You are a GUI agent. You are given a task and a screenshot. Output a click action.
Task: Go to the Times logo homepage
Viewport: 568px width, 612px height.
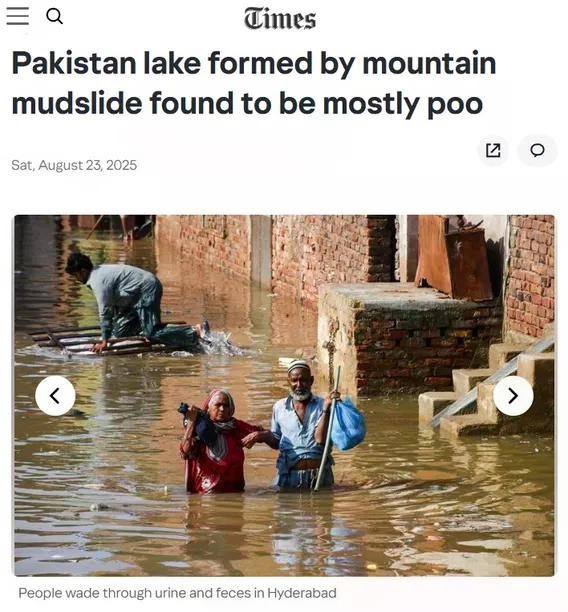(x=280, y=19)
